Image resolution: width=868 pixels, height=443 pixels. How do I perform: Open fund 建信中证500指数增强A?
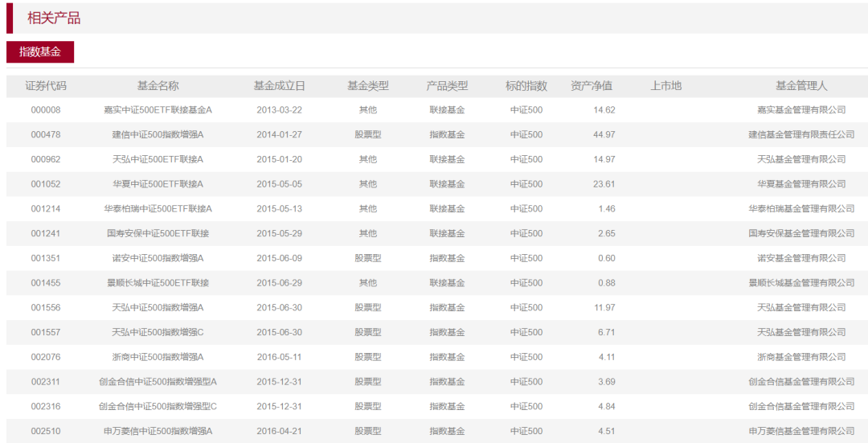158,134
